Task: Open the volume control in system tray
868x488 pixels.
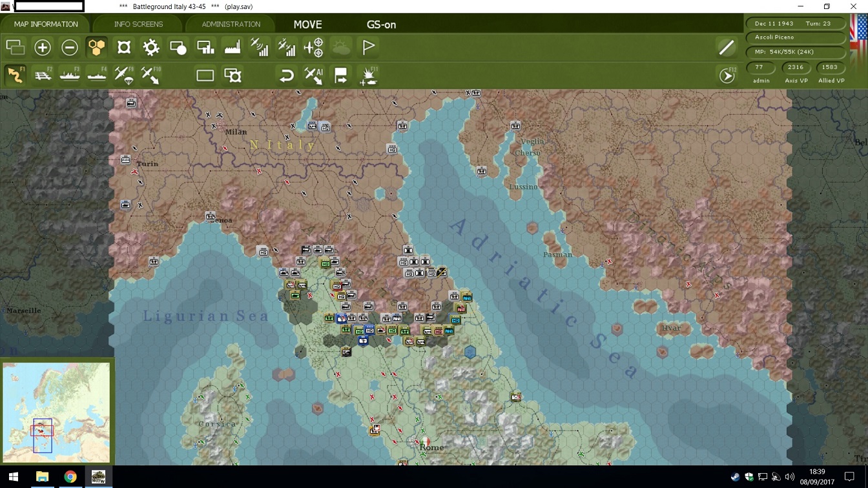Action: coord(789,478)
